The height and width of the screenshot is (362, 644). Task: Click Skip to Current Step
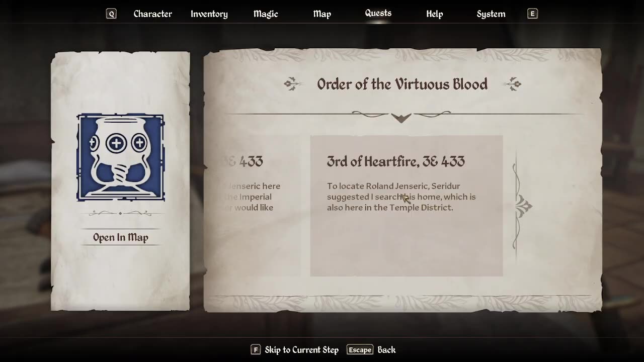tap(302, 349)
